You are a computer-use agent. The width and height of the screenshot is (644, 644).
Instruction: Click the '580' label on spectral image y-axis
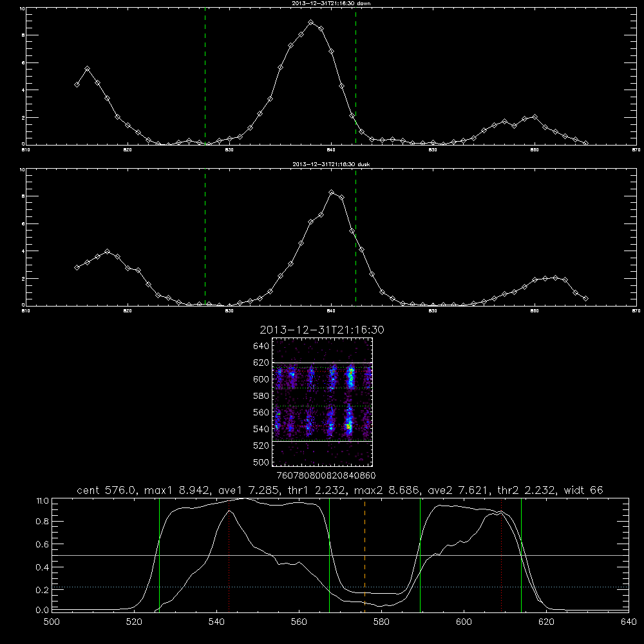tap(261, 396)
